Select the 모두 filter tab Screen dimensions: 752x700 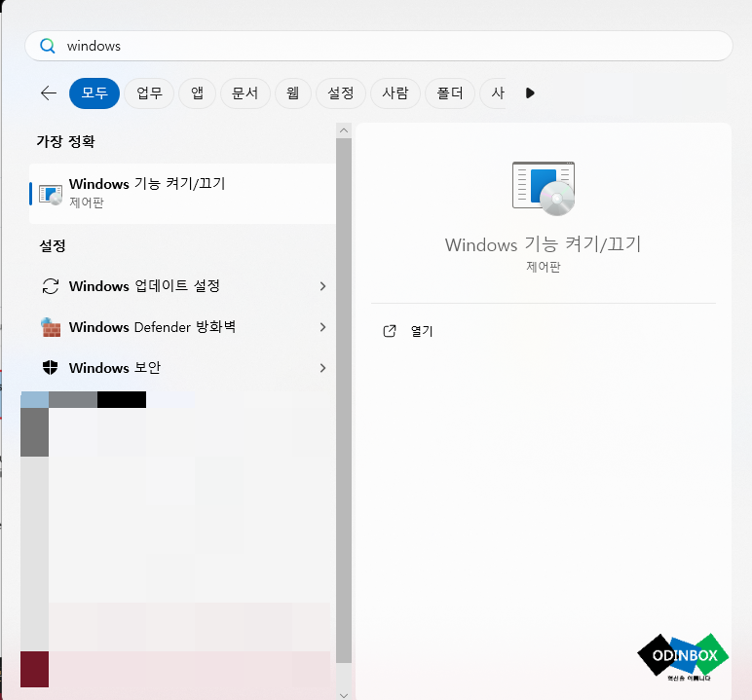coord(94,93)
